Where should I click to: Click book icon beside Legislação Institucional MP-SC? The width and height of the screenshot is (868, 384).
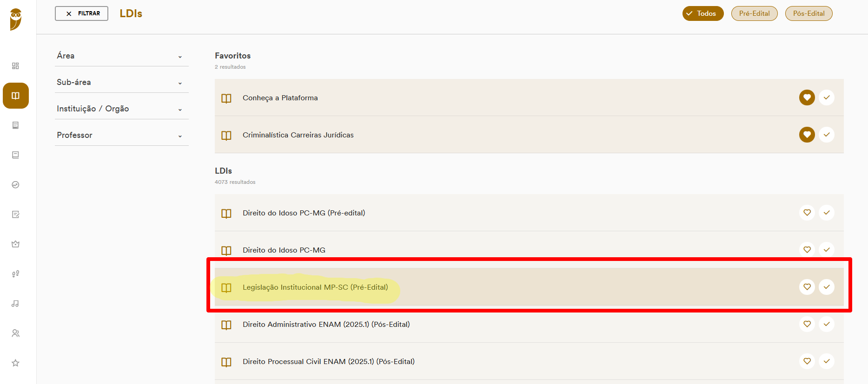pos(226,288)
